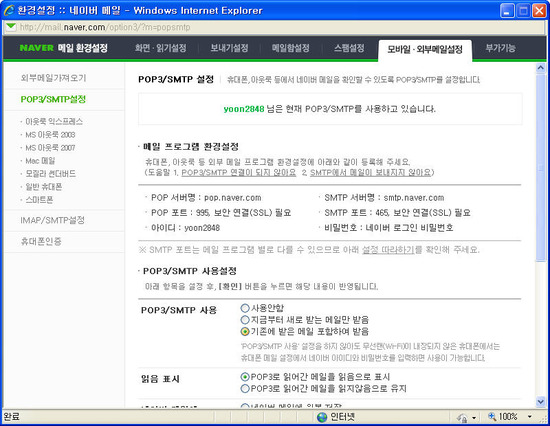This screenshot has height=426, width=550.
Task: Click the SMTP 포트 465 text
Action: coord(397,213)
